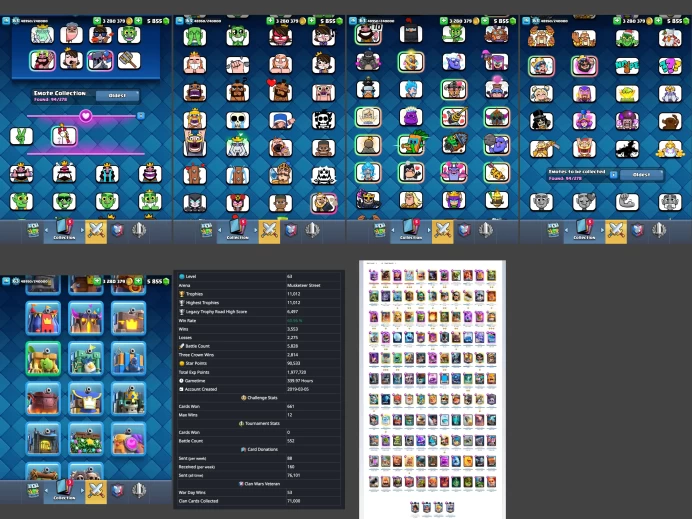Click the Card Donations section header
Screen dimensions: 692x519
click(x=259, y=449)
